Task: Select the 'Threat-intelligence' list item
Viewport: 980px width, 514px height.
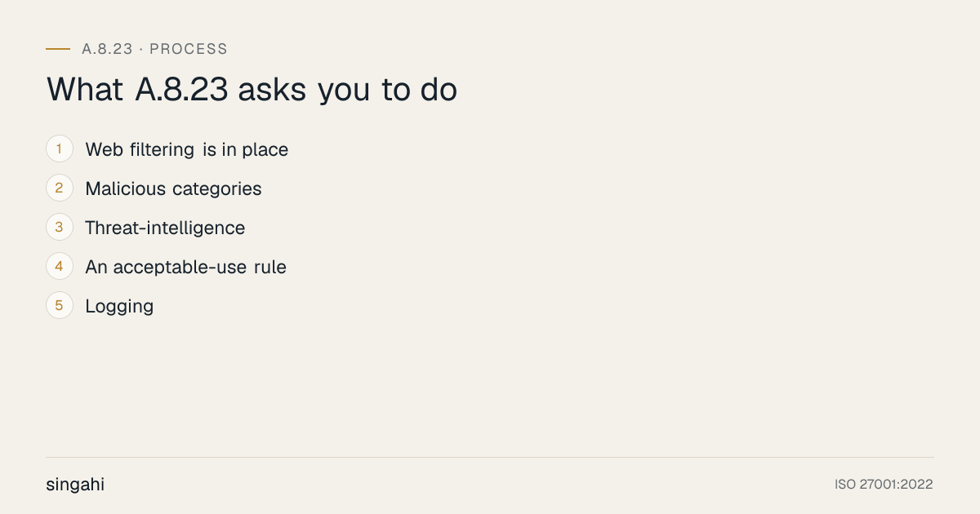Action: (x=165, y=228)
